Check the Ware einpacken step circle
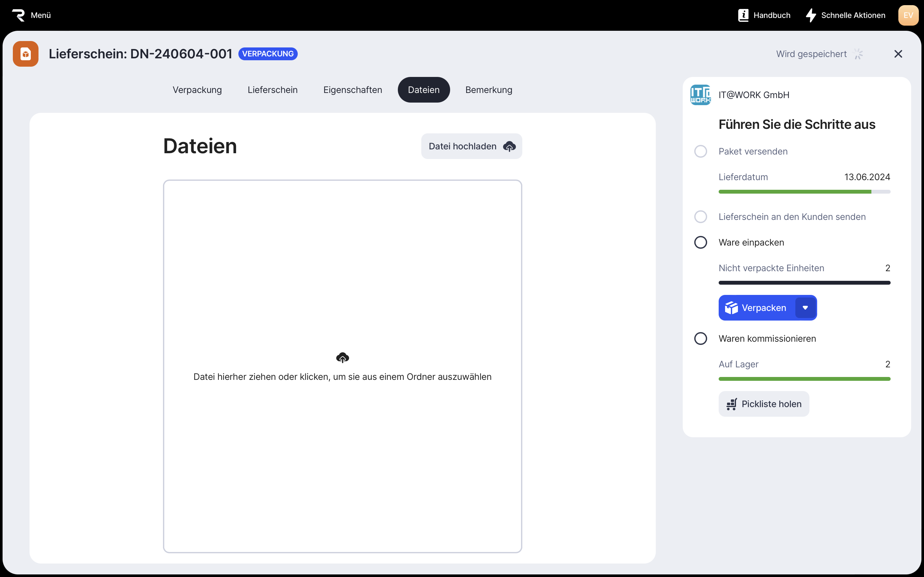Screen dimensions: 924x577 (700, 242)
